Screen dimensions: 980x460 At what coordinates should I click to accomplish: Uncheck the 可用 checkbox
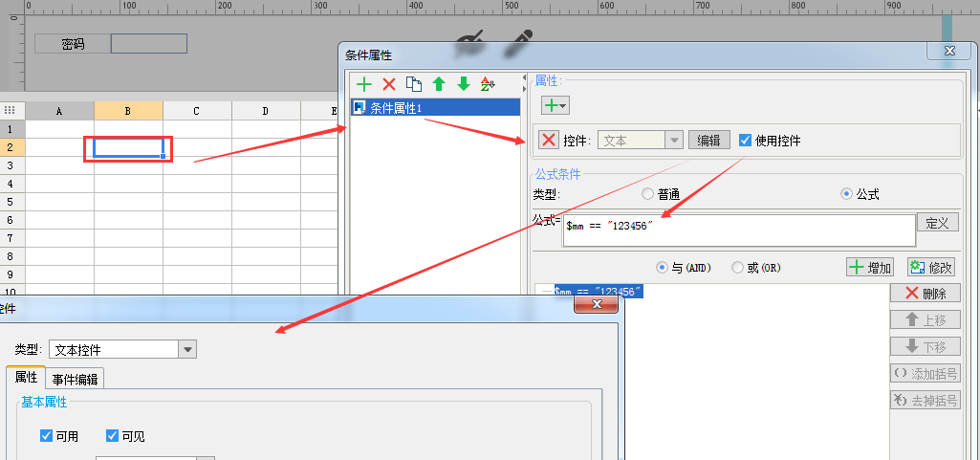click(x=46, y=436)
